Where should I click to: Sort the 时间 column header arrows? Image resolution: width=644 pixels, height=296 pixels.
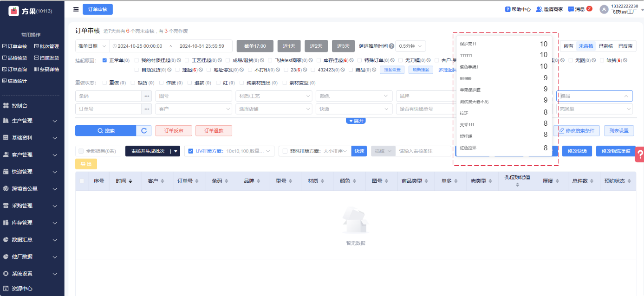pos(130,181)
